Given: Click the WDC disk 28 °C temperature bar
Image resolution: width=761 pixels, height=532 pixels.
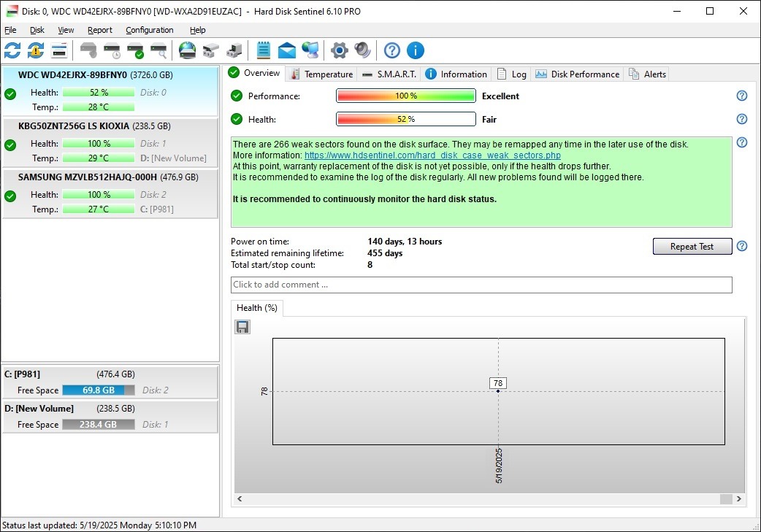Looking at the screenshot, I should click(99, 107).
